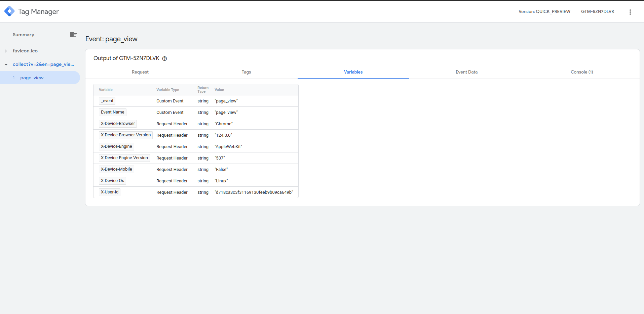The height and width of the screenshot is (314, 644).
Task: Select the X-Device-Engine variable chip
Action: [x=116, y=146]
